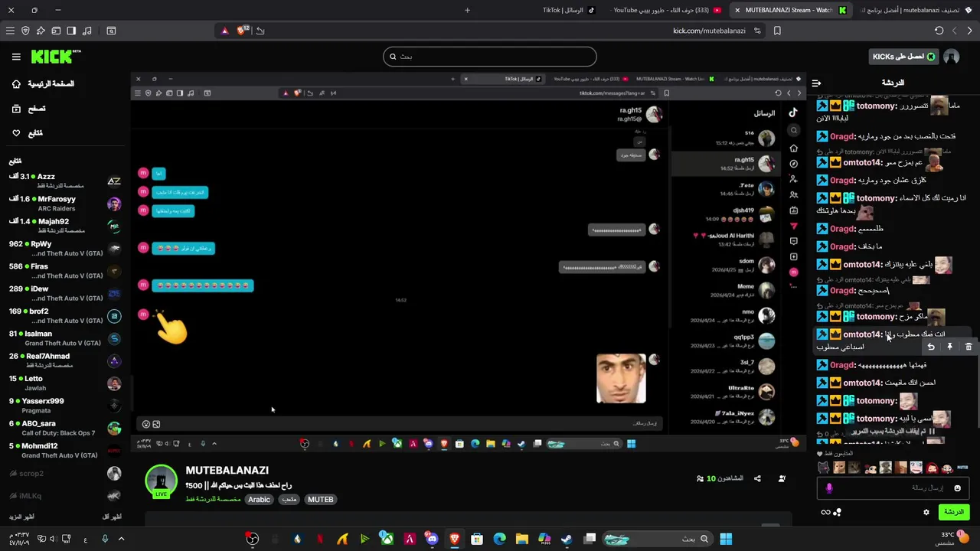Open Microsoft Edge from the taskbar
The image size is (980, 551).
click(x=499, y=539)
